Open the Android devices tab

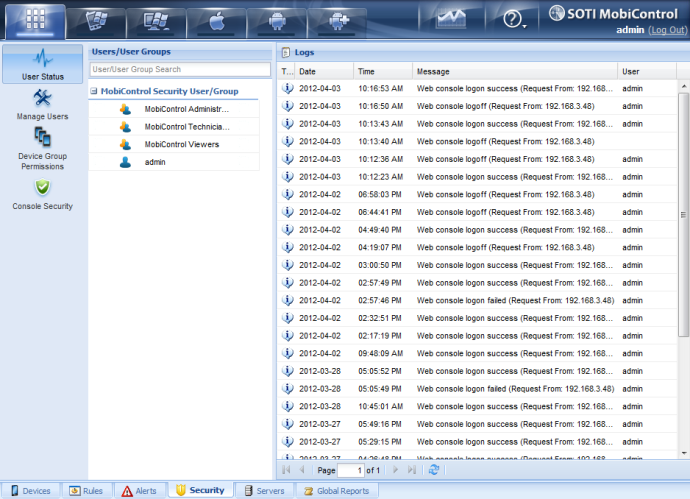coord(277,21)
